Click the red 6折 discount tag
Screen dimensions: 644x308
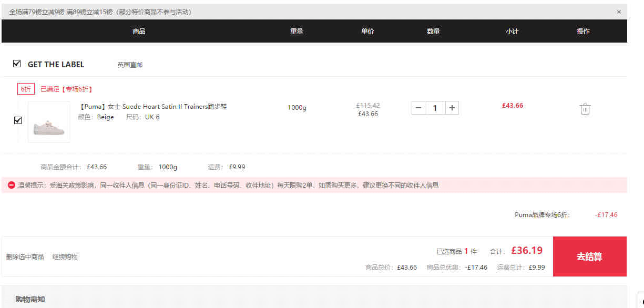(26, 89)
